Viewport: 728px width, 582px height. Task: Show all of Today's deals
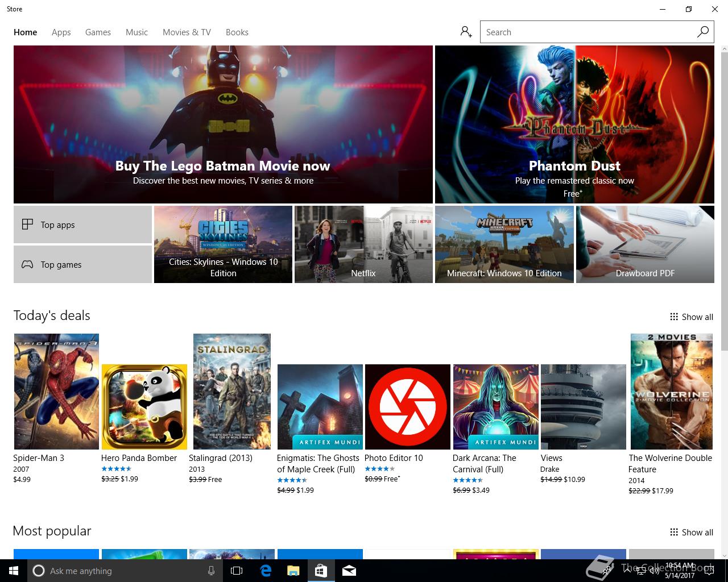tap(691, 317)
